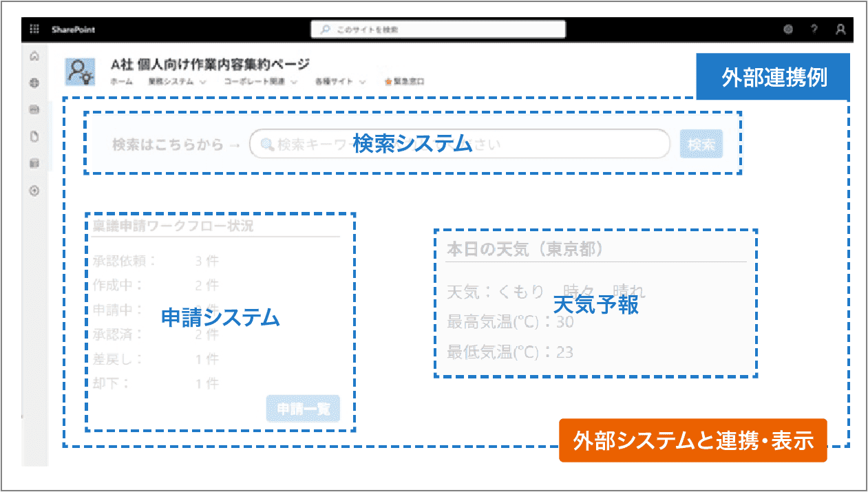
Task: Open the globe icon in the sidebar
Action: coord(34,83)
